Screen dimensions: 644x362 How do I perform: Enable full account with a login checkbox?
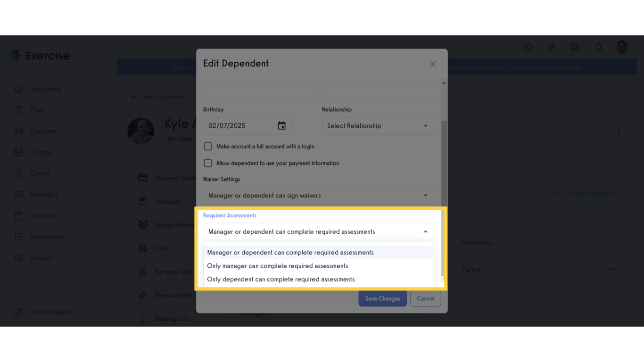208,147
